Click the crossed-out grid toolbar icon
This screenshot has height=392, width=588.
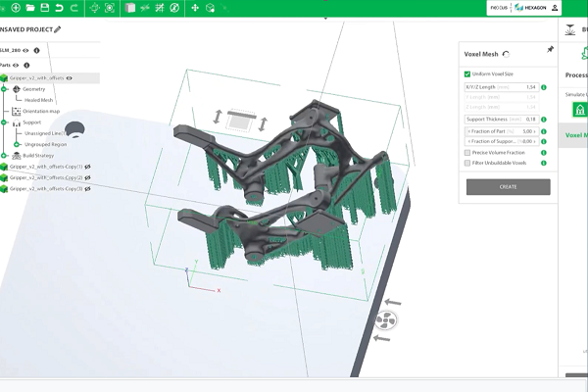pos(160,8)
